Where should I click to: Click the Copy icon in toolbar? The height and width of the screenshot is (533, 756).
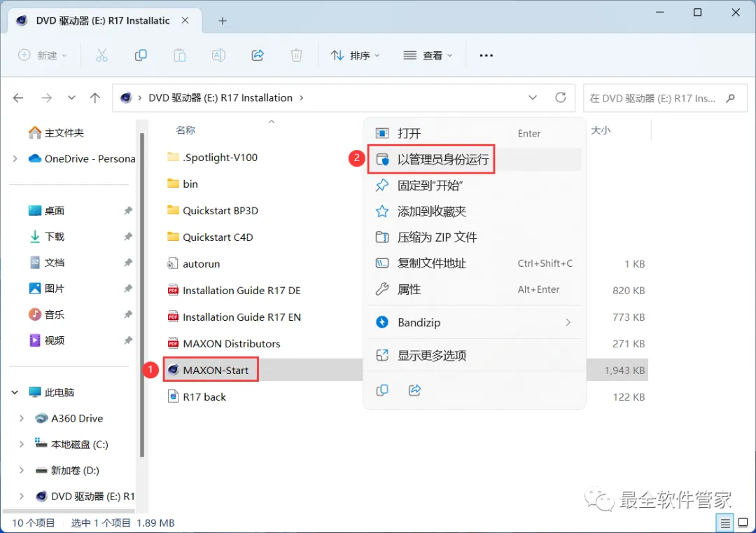(141, 55)
